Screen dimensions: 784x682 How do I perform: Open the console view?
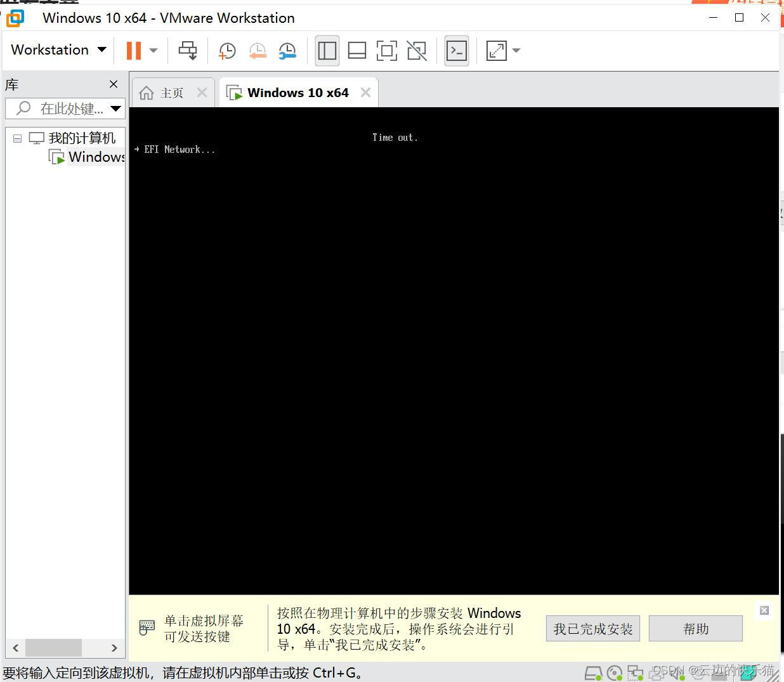(x=457, y=50)
